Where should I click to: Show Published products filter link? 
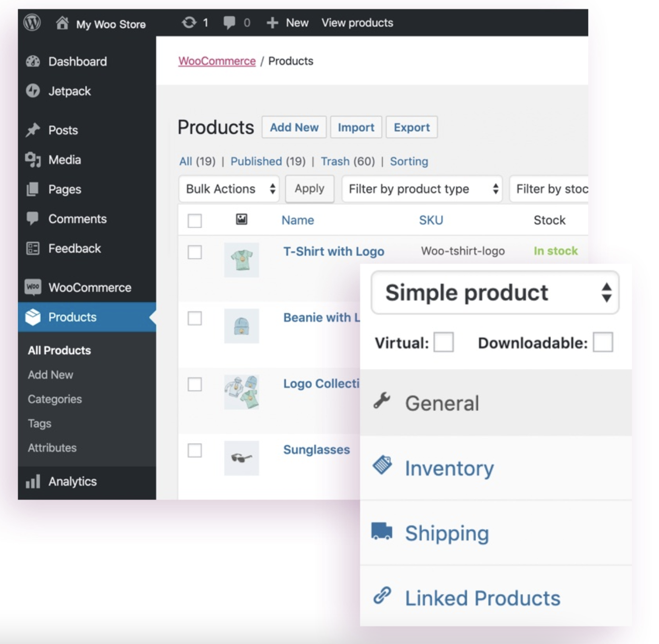point(256,161)
